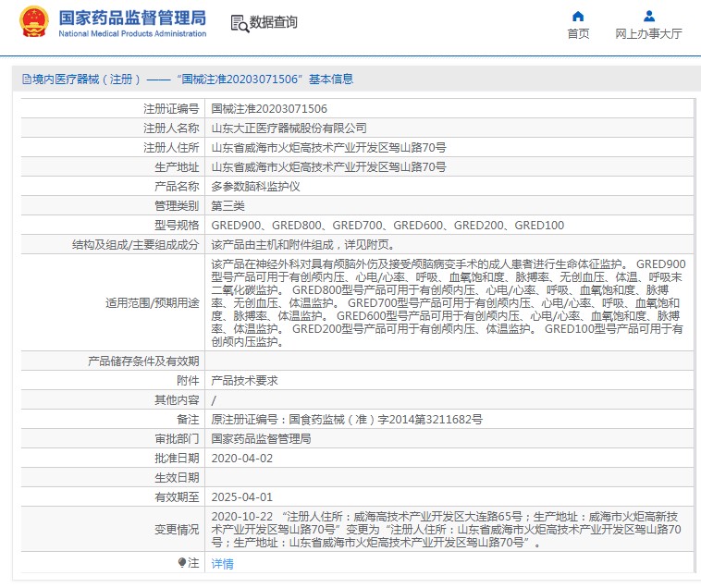The width and height of the screenshot is (701, 588).
Task: Click the 适用范围/预期用途 row label
Action: pos(153,303)
